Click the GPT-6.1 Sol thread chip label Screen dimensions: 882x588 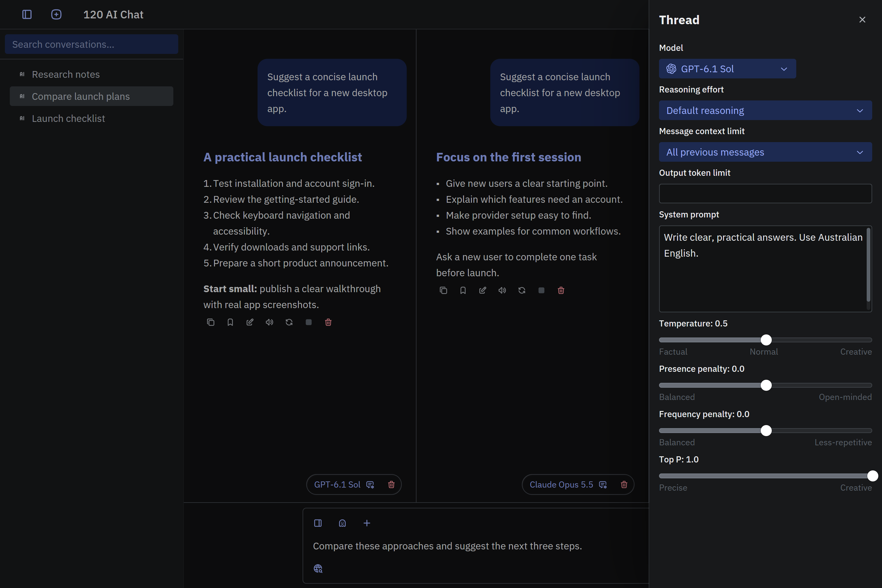[337, 484]
